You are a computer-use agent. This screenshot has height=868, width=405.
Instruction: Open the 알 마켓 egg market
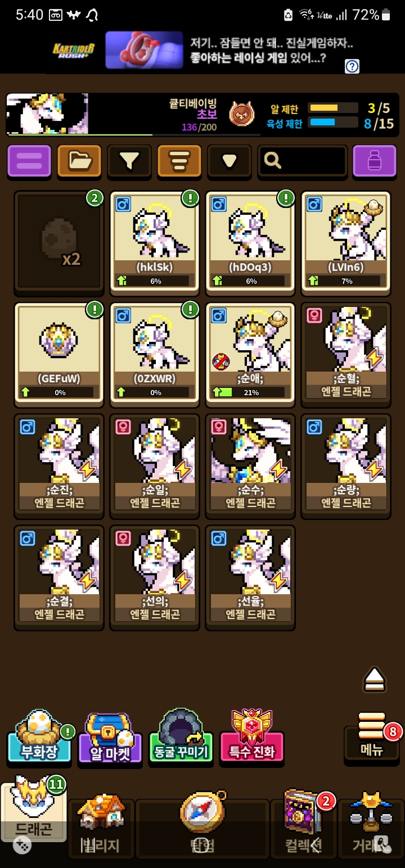pos(110,738)
